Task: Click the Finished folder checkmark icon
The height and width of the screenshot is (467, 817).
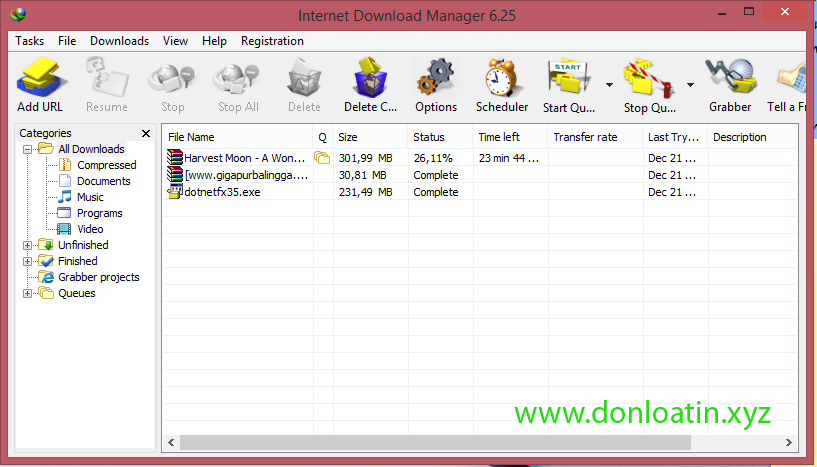Action: (x=46, y=261)
